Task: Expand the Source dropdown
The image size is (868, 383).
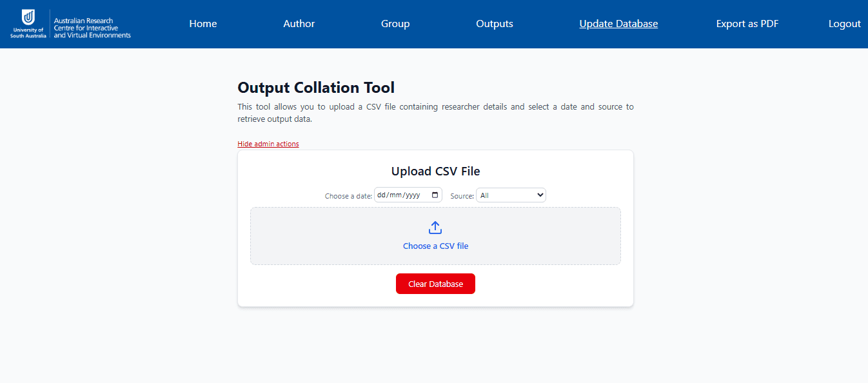Action: (511, 195)
